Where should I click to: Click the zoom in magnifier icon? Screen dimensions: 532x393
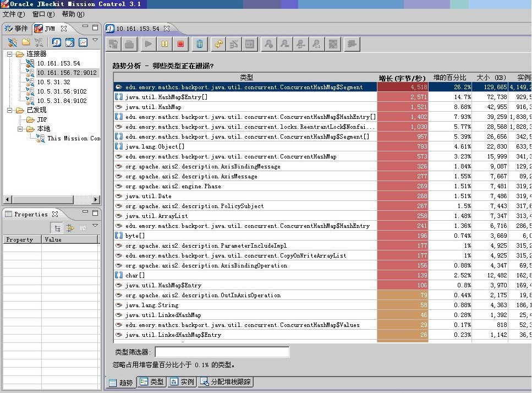pyautogui.click(x=268, y=44)
